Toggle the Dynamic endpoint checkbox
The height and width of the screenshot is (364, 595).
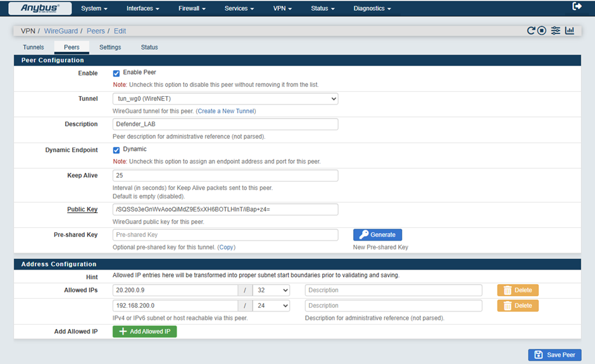(x=116, y=150)
